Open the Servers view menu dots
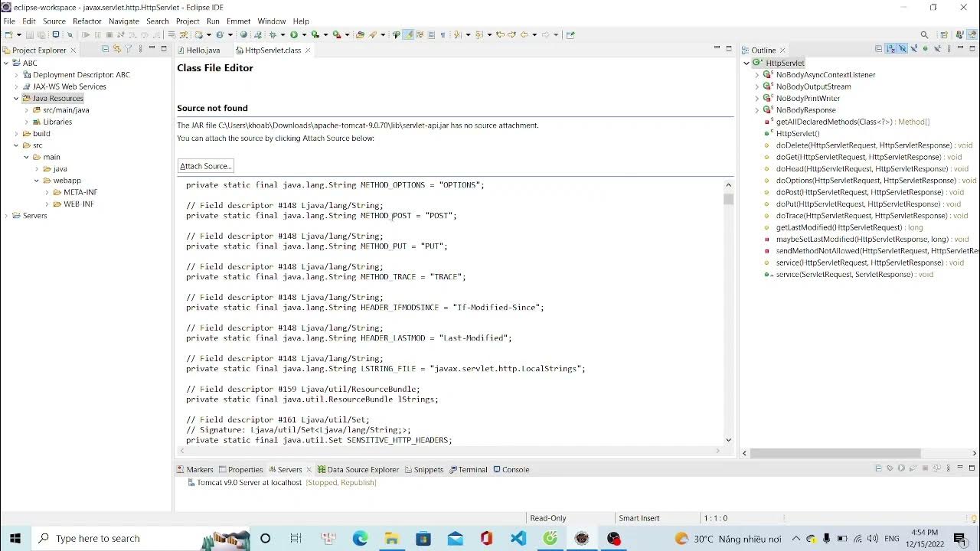Image resolution: width=980 pixels, height=551 pixels. pyautogui.click(x=948, y=468)
